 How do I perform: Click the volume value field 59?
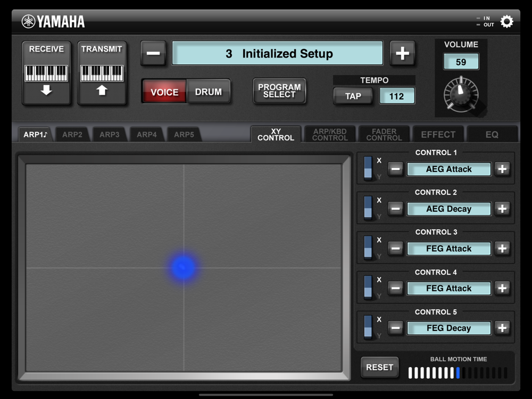click(x=461, y=62)
